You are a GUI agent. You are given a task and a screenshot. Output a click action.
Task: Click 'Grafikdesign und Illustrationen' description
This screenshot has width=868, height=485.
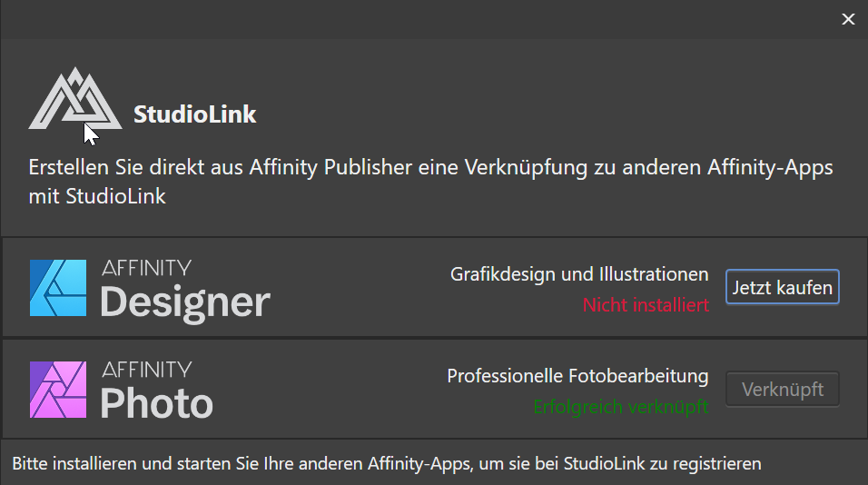[x=579, y=274]
